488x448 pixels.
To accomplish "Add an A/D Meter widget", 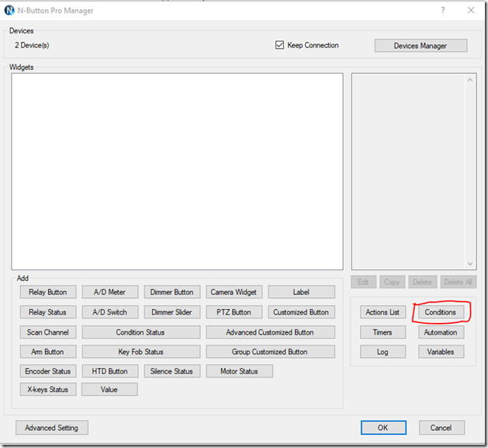I will pos(110,292).
